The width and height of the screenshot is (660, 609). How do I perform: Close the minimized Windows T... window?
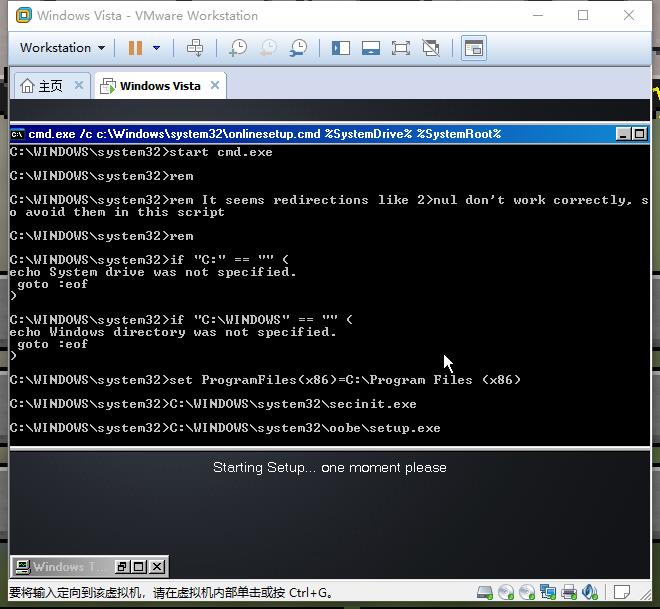pyautogui.click(x=157, y=566)
